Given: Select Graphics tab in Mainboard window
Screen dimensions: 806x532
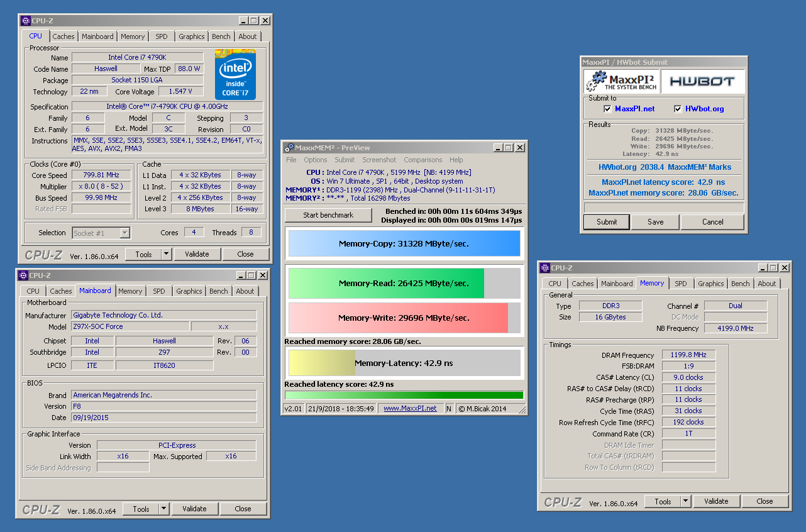Looking at the screenshot, I should pos(189,291).
